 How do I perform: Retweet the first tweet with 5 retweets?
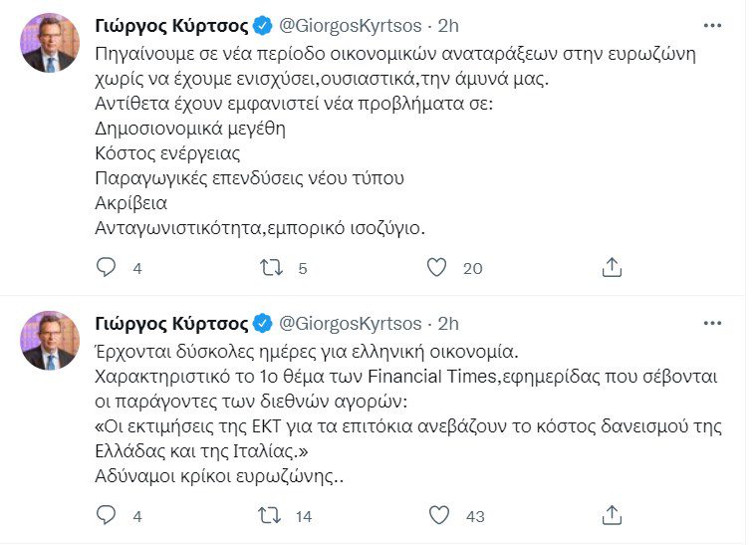271,267
